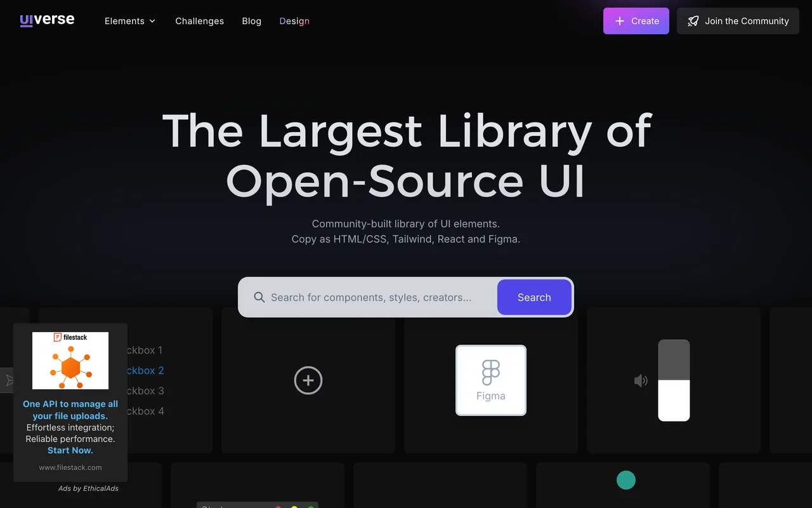The height and width of the screenshot is (508, 812).
Task: Click the speaker volume icon
Action: pos(641,380)
